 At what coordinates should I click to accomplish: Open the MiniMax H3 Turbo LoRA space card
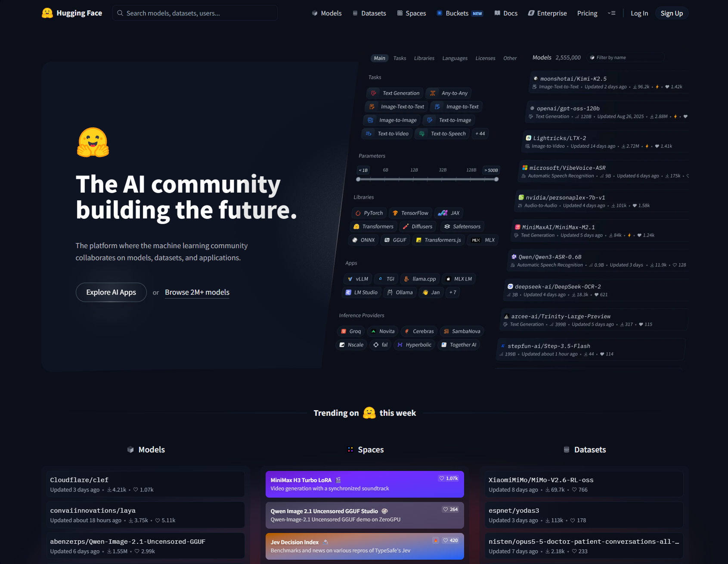pos(365,484)
